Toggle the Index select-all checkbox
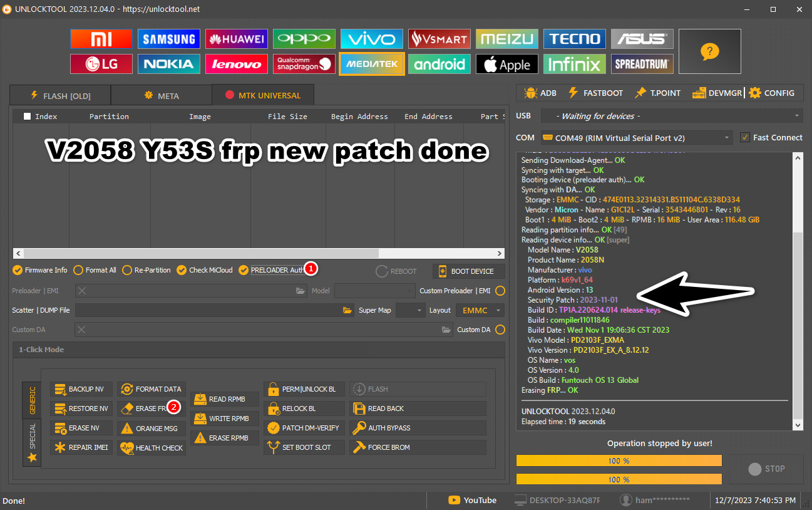The width and height of the screenshot is (812, 510). (27, 117)
